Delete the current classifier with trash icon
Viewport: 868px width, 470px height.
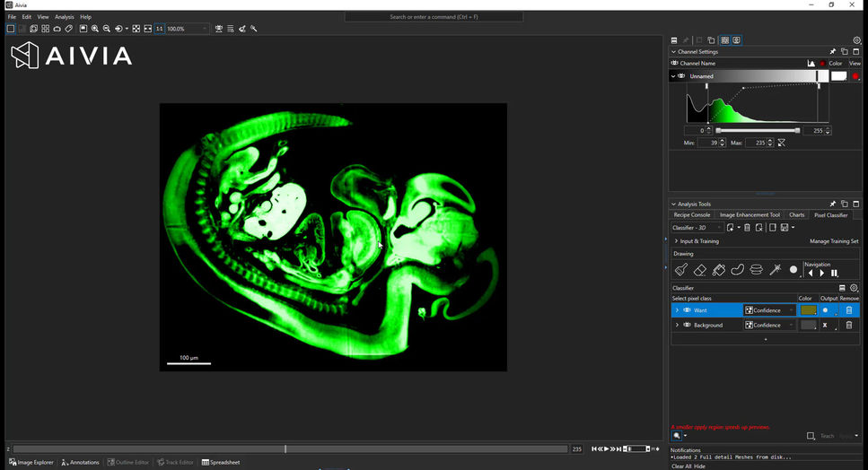(747, 228)
